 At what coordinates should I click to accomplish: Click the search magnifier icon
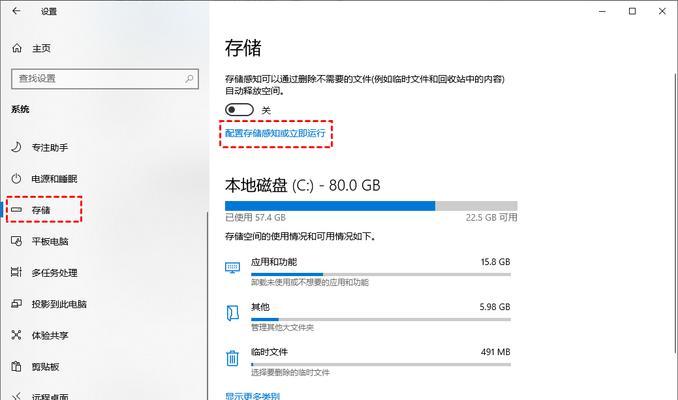pos(189,79)
